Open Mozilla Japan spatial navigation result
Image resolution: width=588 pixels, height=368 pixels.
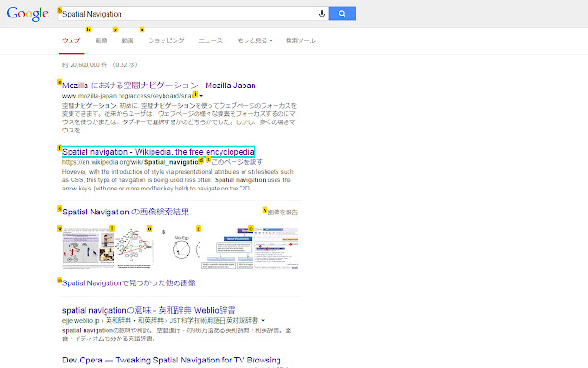tap(159, 86)
